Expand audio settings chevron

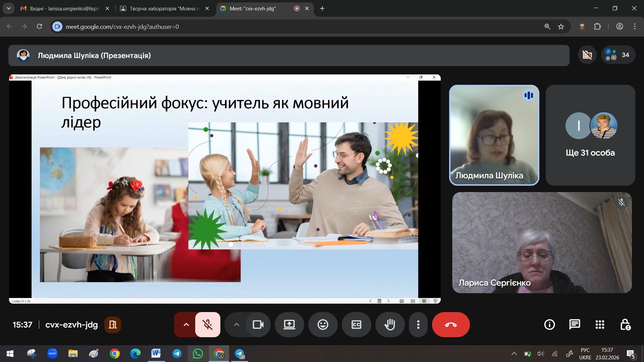(186, 324)
